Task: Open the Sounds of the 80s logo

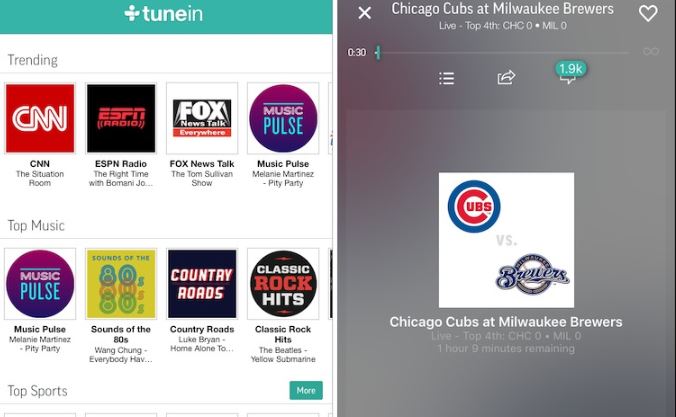Action: pyautogui.click(x=121, y=284)
